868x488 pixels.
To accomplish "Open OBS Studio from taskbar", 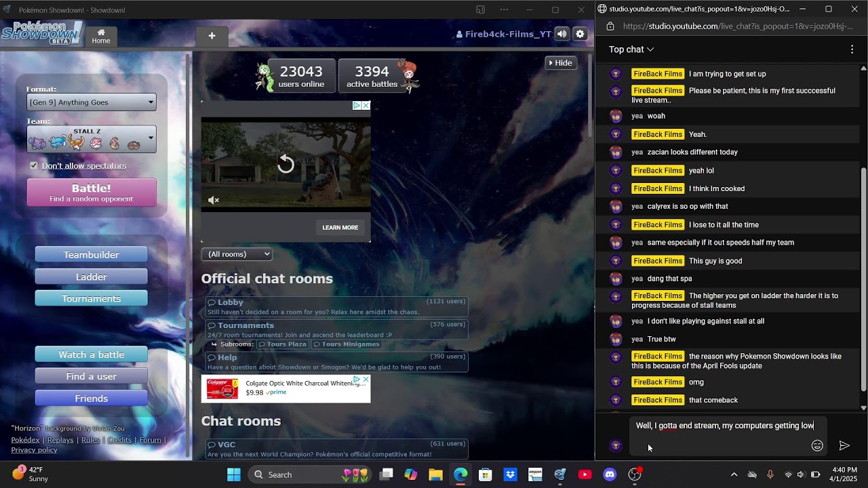I will pos(635,474).
